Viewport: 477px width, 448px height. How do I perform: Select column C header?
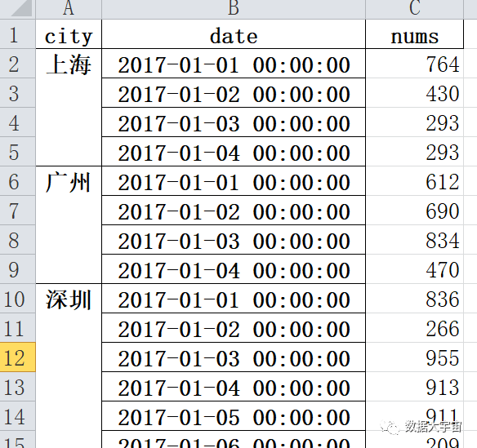click(x=414, y=9)
